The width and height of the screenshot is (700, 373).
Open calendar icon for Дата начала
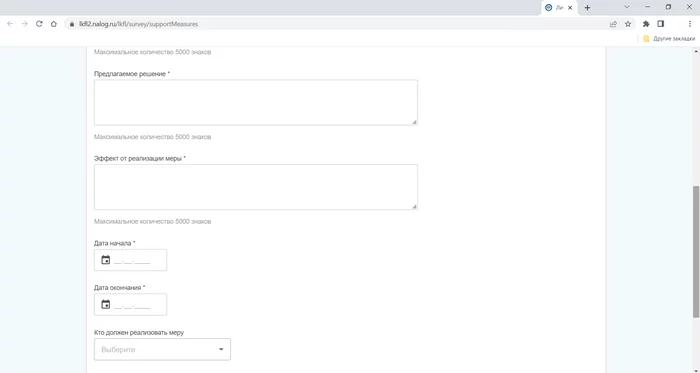coord(105,260)
